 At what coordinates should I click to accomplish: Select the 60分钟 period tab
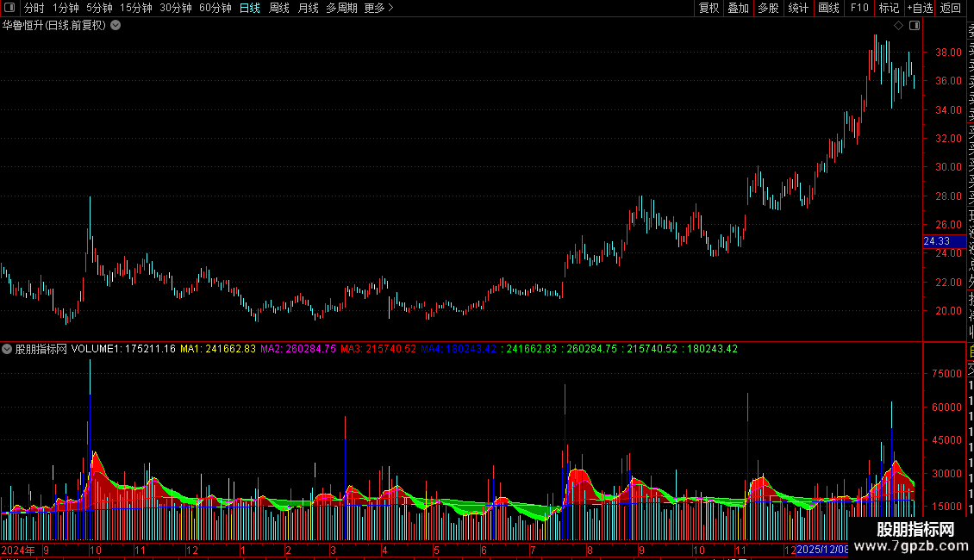click(x=215, y=8)
